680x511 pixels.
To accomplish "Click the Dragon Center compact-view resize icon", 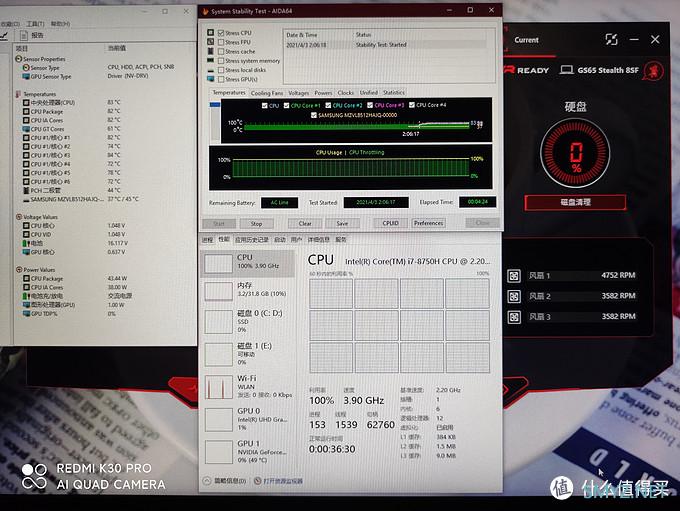I will [x=611, y=39].
